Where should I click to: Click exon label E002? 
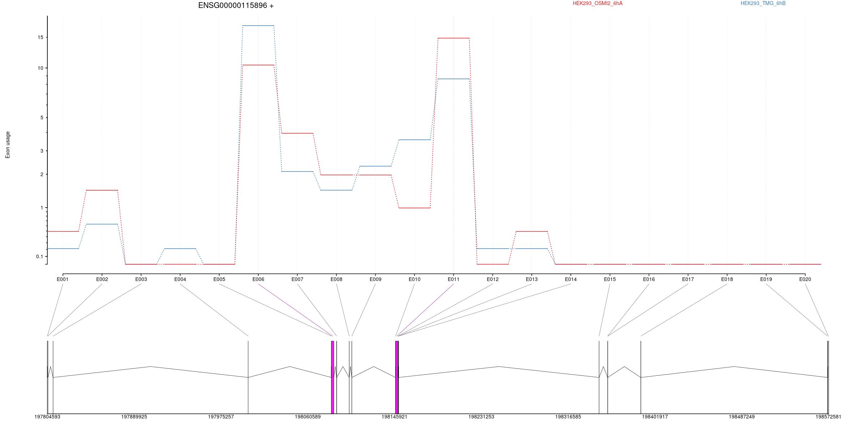[102, 279]
